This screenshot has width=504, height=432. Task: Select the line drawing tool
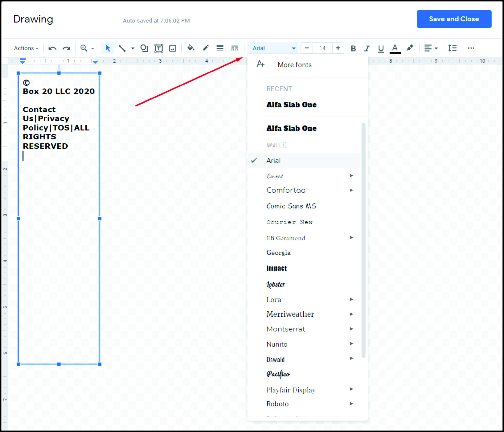(122, 48)
